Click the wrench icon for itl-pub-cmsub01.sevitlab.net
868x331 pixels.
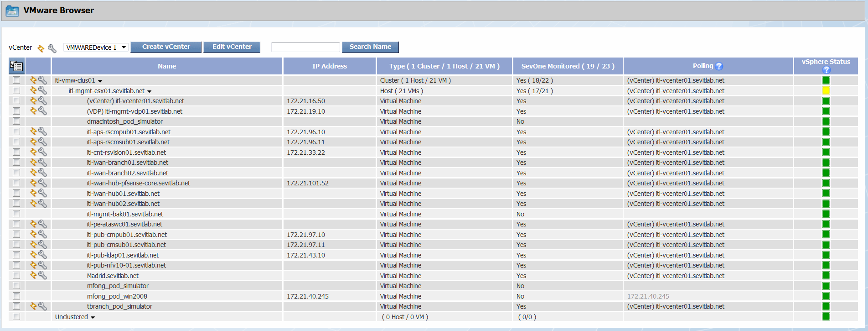click(42, 244)
